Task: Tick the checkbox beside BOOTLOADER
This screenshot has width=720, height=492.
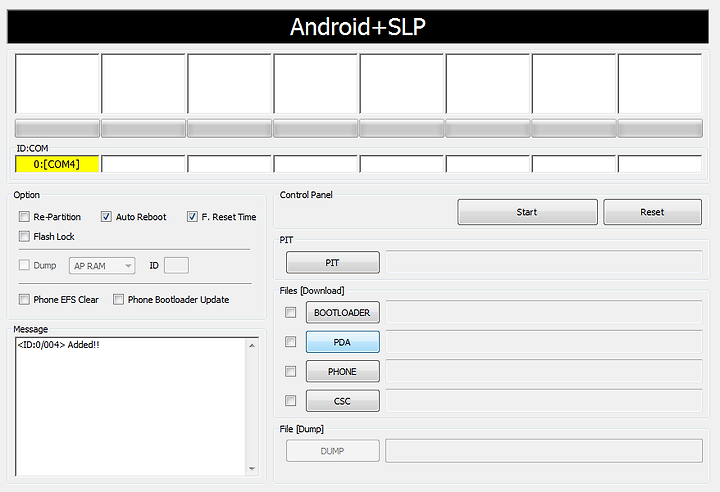Action: [x=290, y=312]
